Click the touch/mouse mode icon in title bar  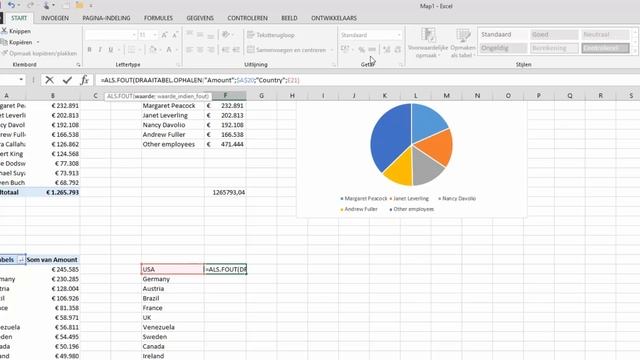click(46, 5)
